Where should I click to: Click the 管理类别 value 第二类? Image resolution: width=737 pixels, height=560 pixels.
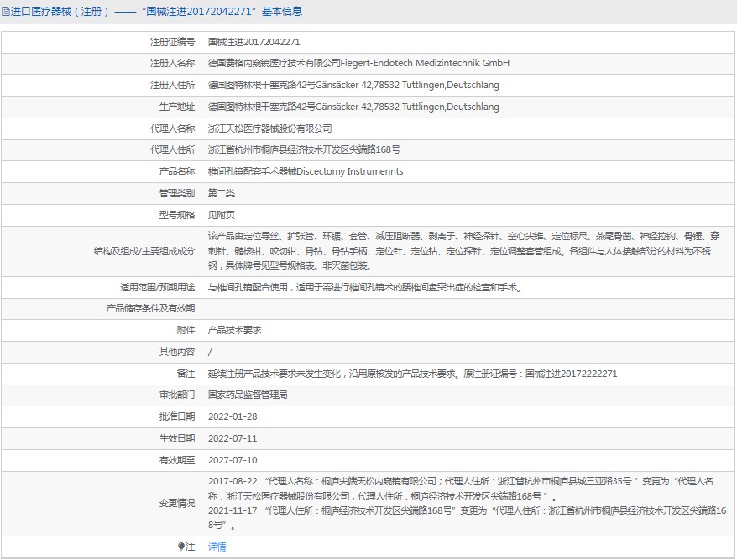[222, 193]
